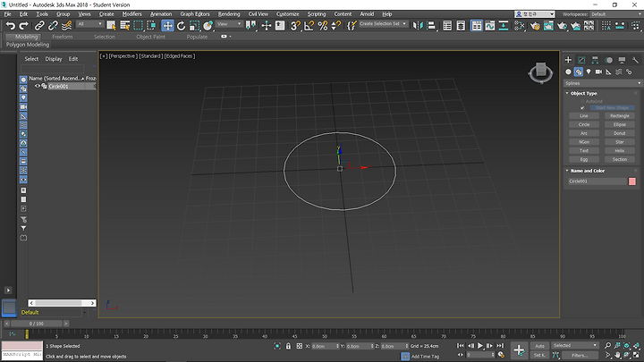This screenshot has height=362, width=644.
Task: Click the NGon spline button
Action: 584,142
